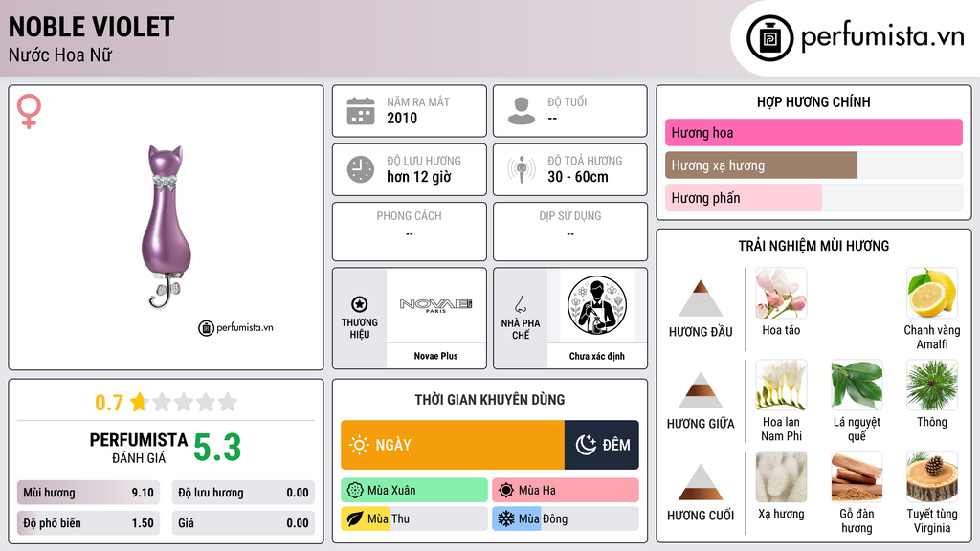Click the Phong cách style card
Screen dimensions: 980x551
pyautogui.click(x=410, y=231)
